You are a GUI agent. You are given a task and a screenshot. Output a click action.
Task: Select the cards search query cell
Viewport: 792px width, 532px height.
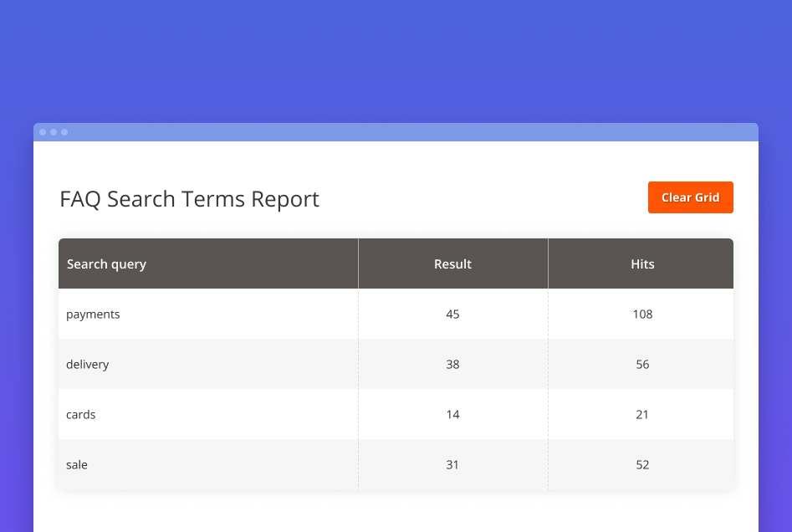[x=81, y=415]
